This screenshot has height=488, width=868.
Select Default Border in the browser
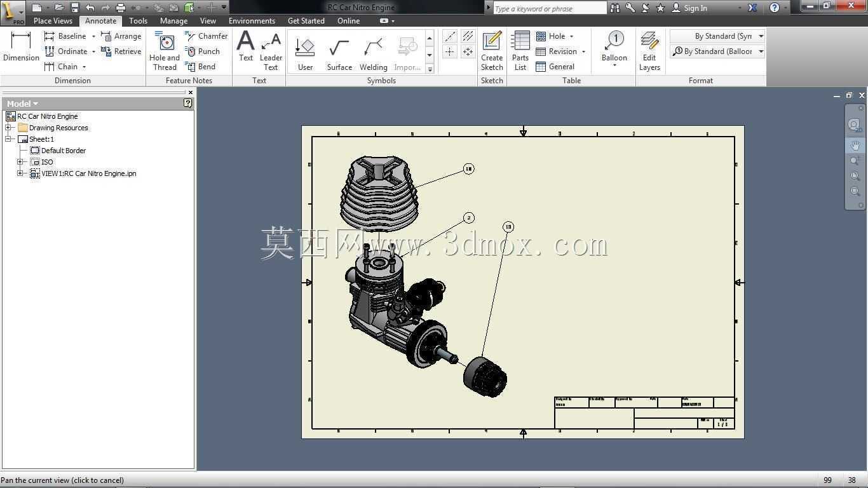click(58, 151)
